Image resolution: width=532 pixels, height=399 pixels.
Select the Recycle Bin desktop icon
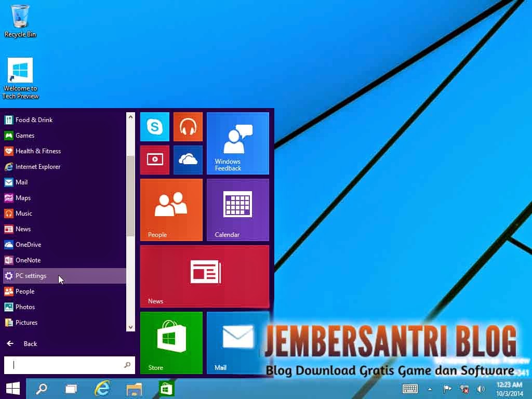tap(20, 20)
